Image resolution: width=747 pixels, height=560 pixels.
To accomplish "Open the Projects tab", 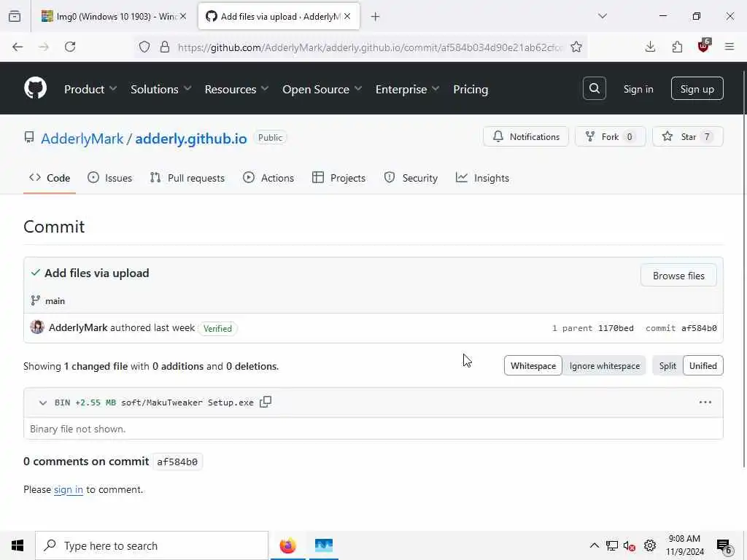I will click(x=338, y=178).
